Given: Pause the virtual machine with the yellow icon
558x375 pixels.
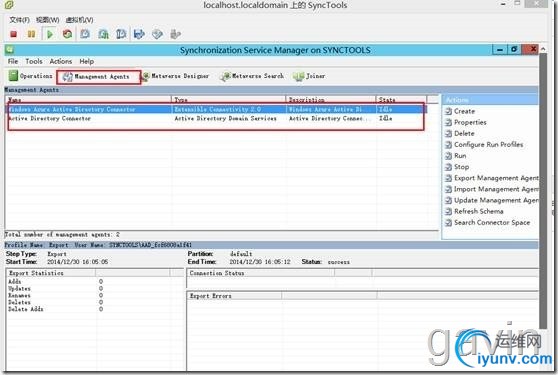Looking at the screenshot, I should (x=31, y=34).
